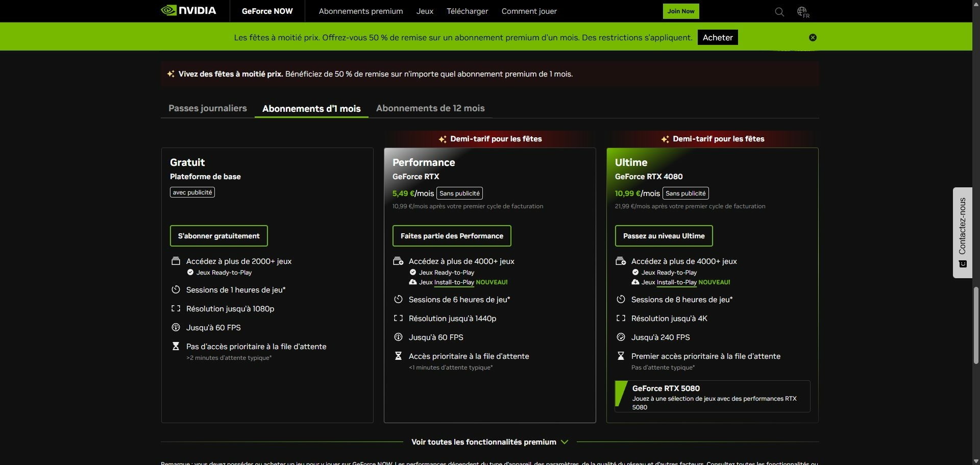Image resolution: width=980 pixels, height=465 pixels.
Task: Click the 240 FPS speedometer icon in Ultime
Action: 621,337
